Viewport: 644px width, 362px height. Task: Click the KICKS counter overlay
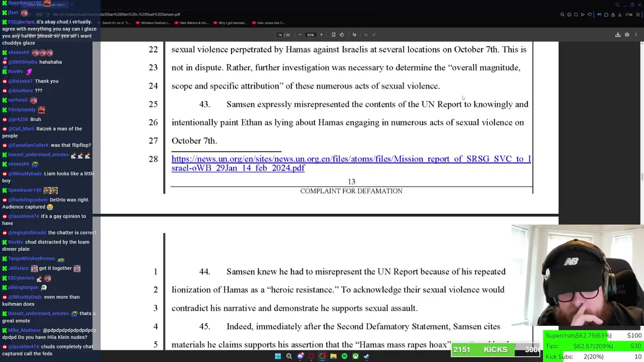pyautogui.click(x=496, y=350)
